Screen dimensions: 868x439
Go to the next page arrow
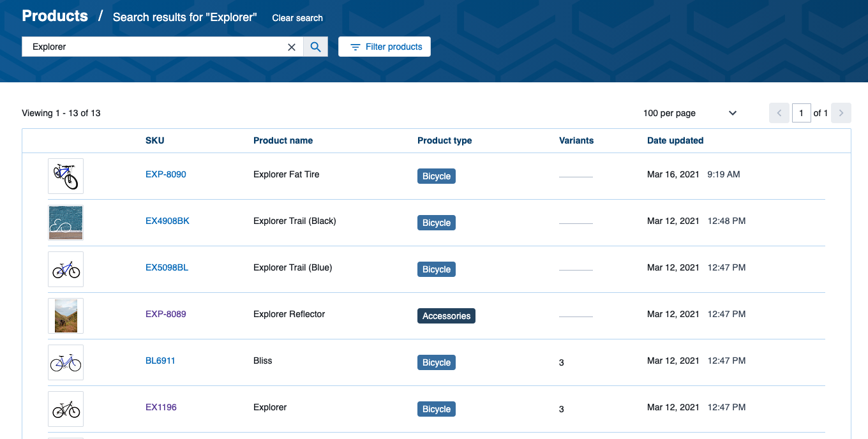tap(841, 113)
